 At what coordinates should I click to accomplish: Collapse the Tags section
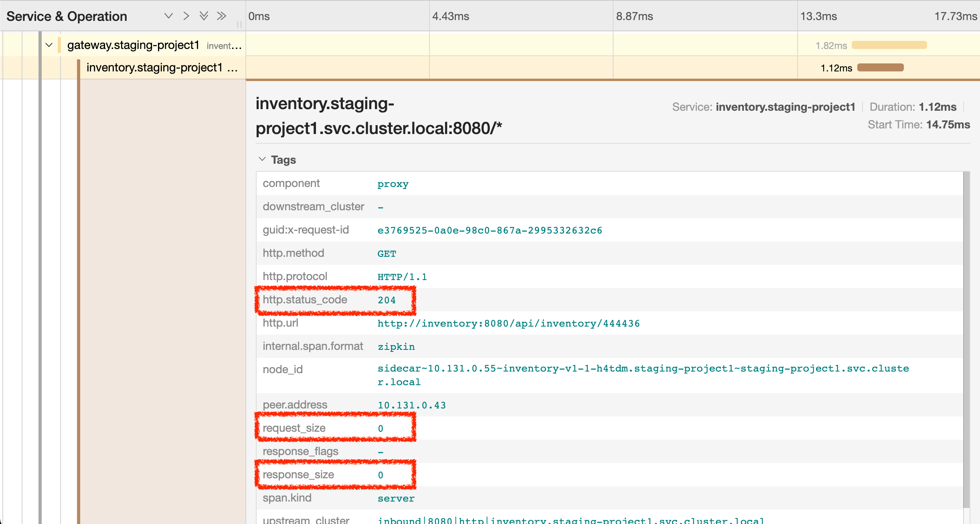click(x=262, y=159)
